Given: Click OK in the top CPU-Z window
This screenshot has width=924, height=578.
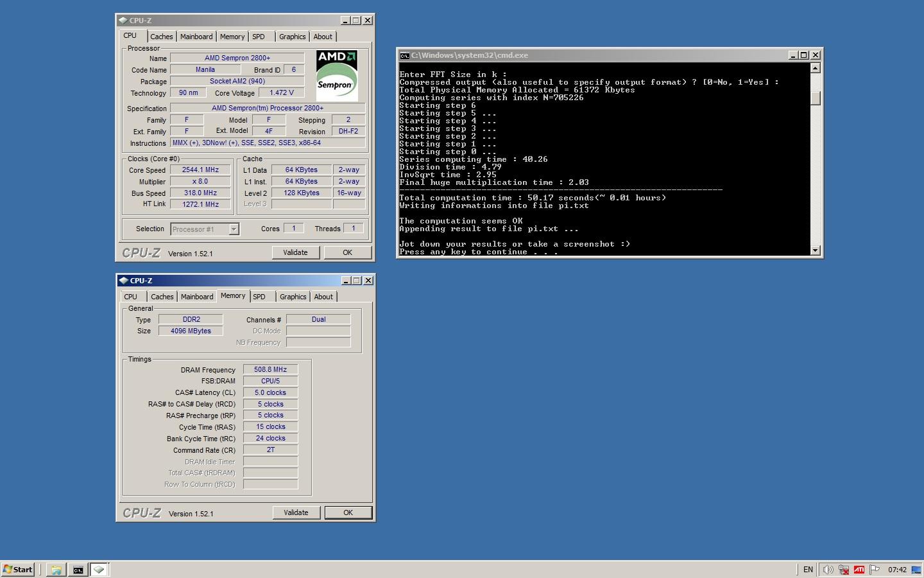Looking at the screenshot, I should (x=347, y=252).
